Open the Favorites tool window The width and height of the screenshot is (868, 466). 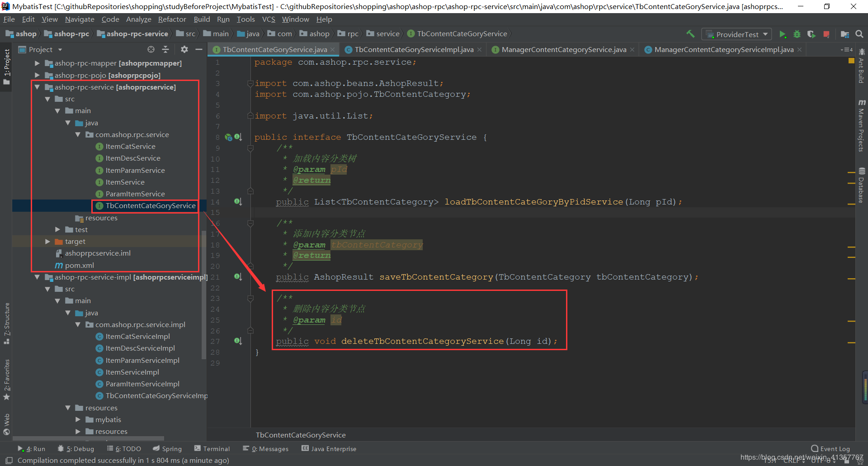click(x=6, y=379)
